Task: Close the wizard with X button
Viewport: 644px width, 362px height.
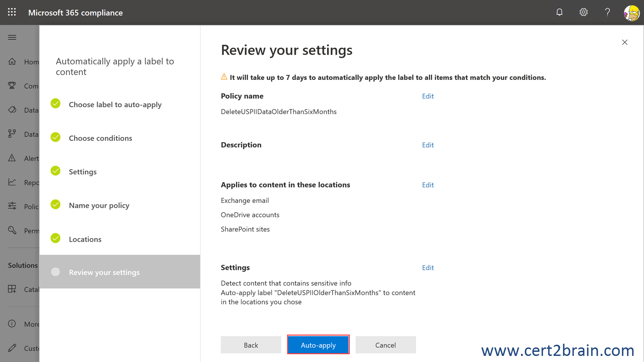Action: point(625,42)
